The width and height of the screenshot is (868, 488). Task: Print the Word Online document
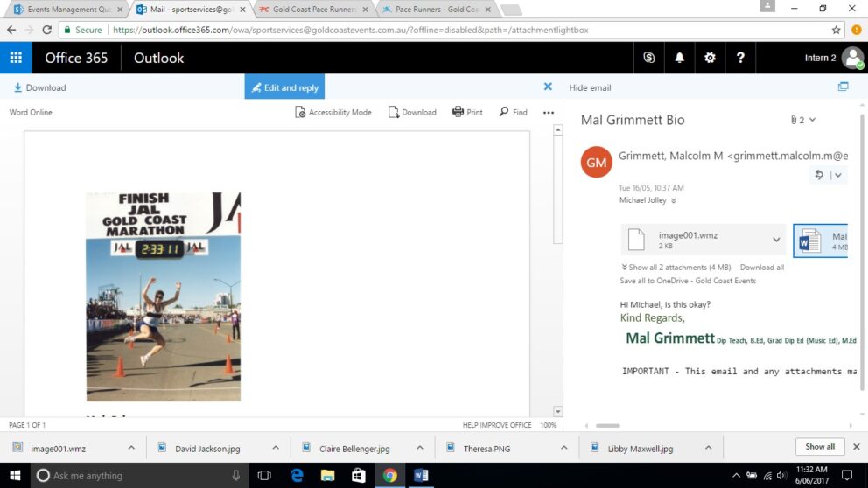point(468,112)
